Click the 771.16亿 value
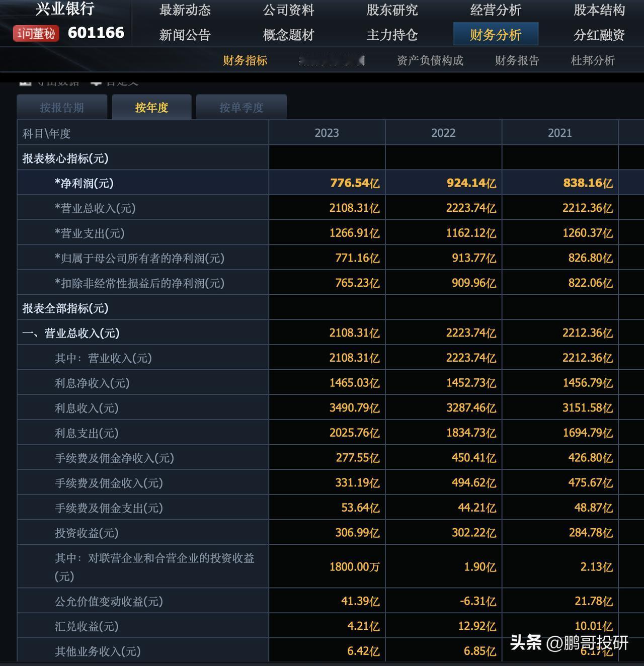The height and width of the screenshot is (666, 644). pos(358,258)
